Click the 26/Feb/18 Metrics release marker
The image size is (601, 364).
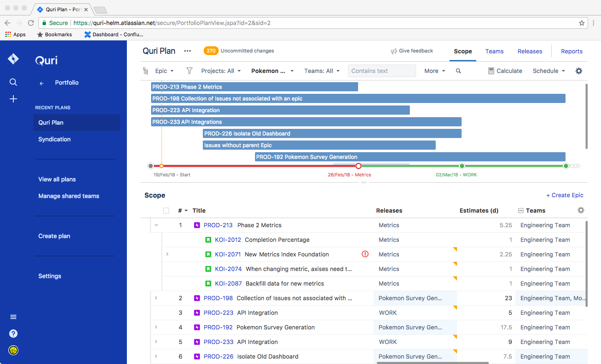point(358,166)
